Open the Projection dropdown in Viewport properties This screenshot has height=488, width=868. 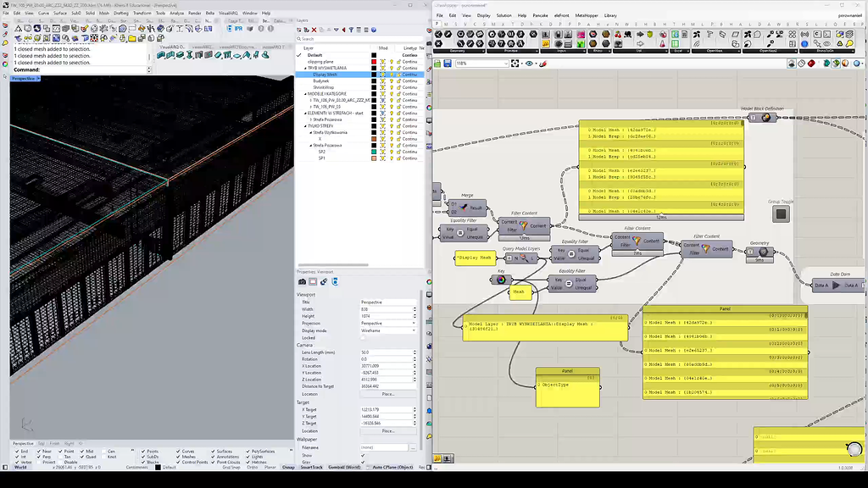[x=414, y=324]
